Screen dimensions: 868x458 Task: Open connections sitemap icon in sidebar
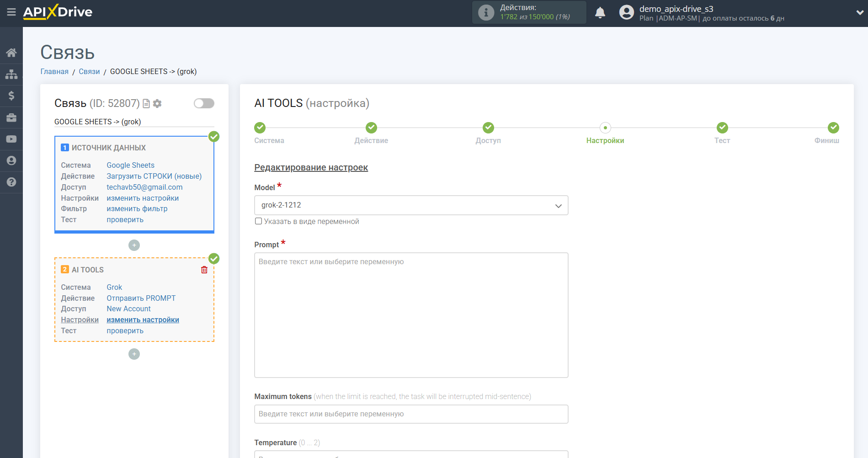pyautogui.click(x=11, y=74)
